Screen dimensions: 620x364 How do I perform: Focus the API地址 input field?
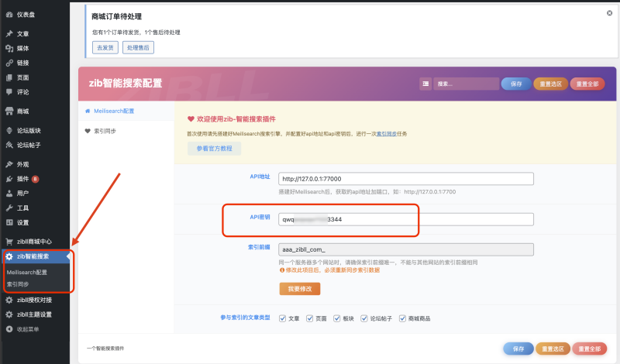click(x=406, y=179)
